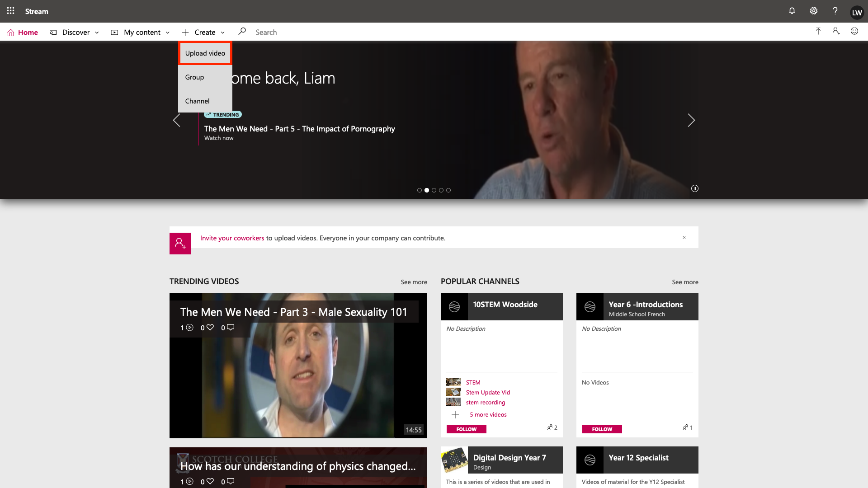
Task: Click the likes heart on Male Sexuality 101
Action: pyautogui.click(x=210, y=328)
